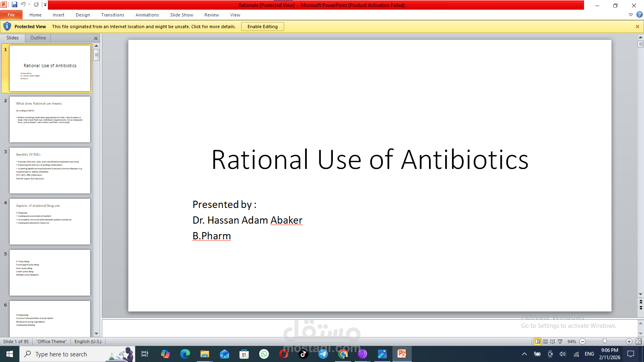Open File Explorer from the taskbar
Viewport: 644px width, 362px height.
[x=205, y=354]
